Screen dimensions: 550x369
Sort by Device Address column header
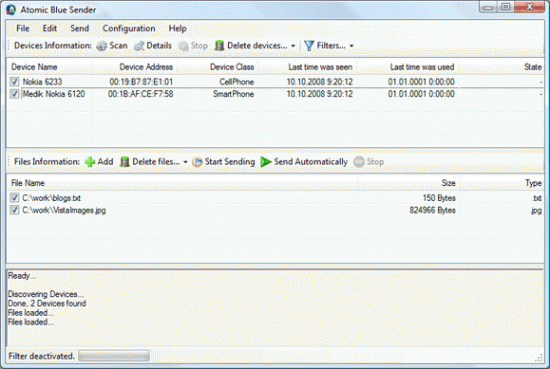(x=134, y=67)
